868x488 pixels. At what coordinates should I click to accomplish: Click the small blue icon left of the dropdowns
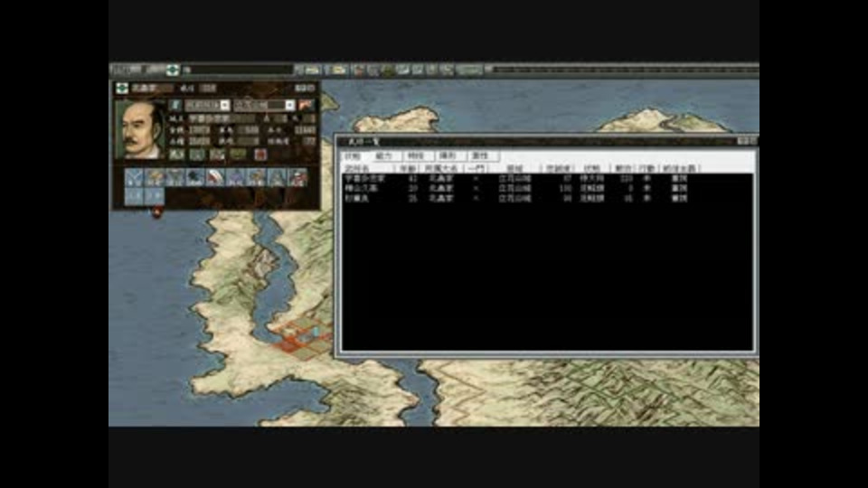pos(175,105)
